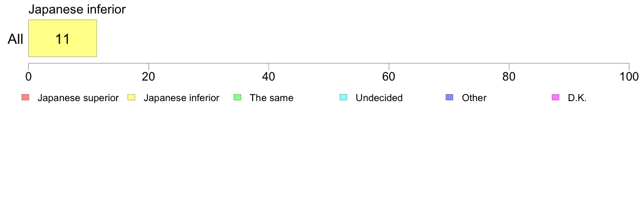The width and height of the screenshot is (644, 199).
Task: Click the blue Other legend swatch
Action: [x=450, y=97]
